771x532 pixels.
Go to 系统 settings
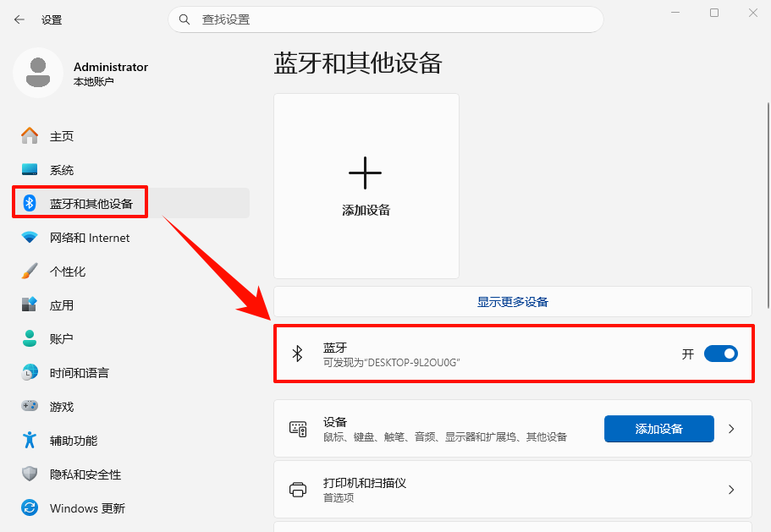(131, 169)
